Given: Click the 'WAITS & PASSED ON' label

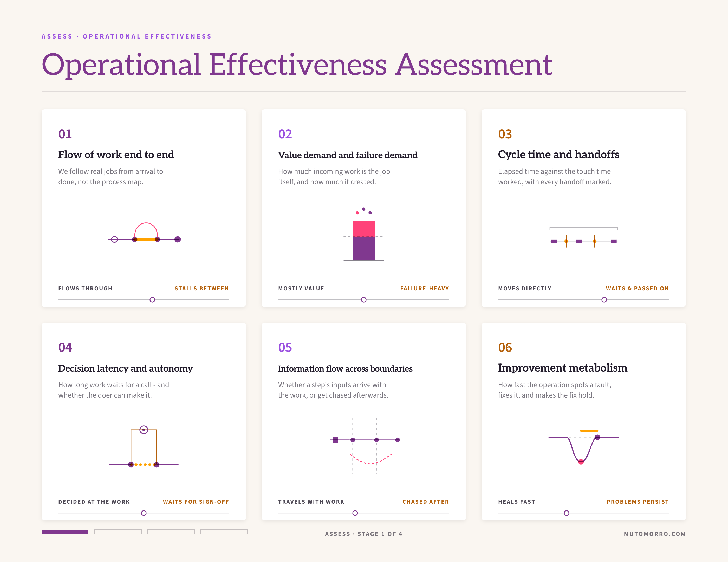Looking at the screenshot, I should coord(637,289).
